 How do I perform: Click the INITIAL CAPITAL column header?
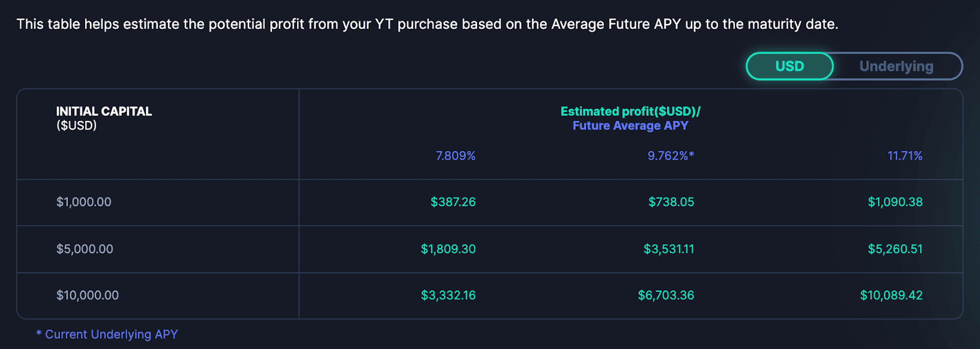pyautogui.click(x=104, y=118)
